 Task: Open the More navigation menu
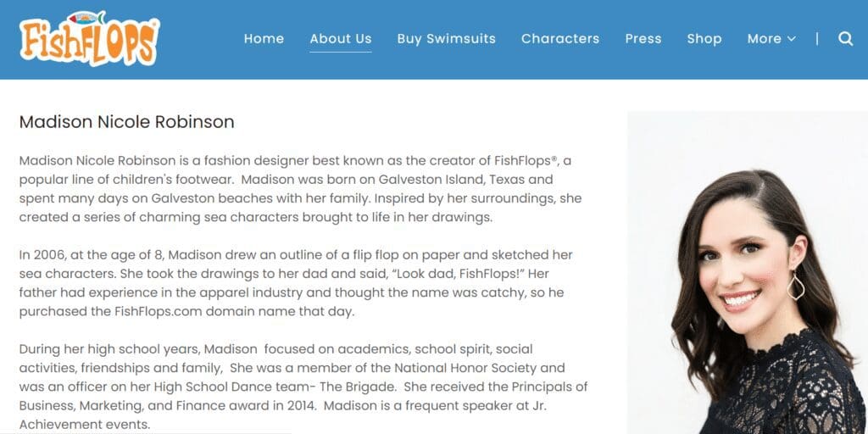(x=771, y=39)
